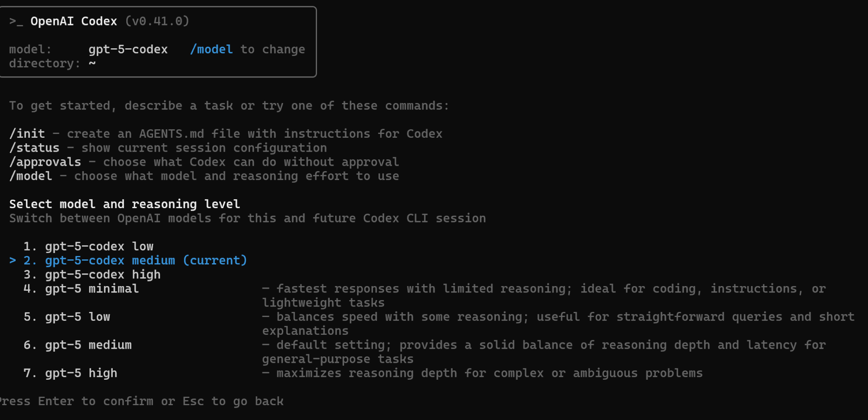Select the gpt-5-codex low option
This screenshot has width=868, height=420.
click(99, 246)
